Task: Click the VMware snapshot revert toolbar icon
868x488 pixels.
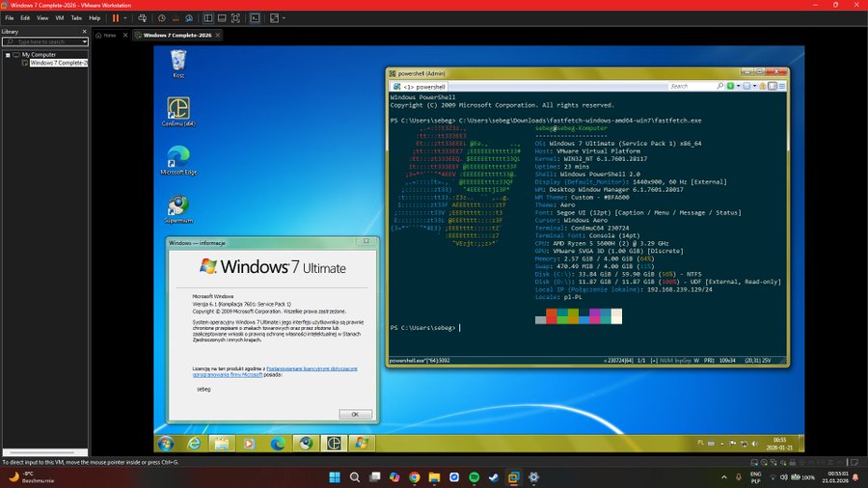Action: (177, 17)
